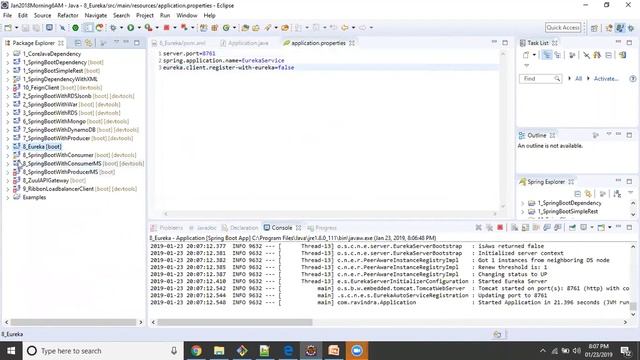This screenshot has width=640, height=360.
Task: Toggle Pin Console icon
Action: tap(572, 227)
